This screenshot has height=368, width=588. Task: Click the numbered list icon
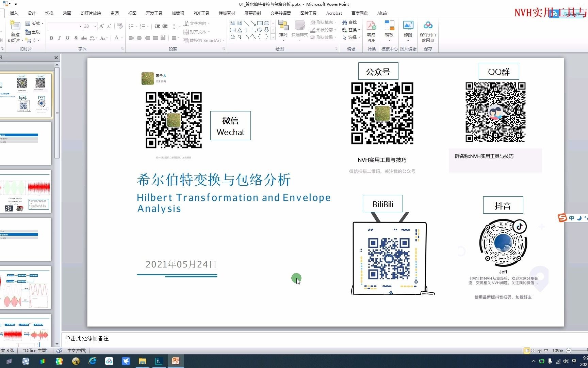click(142, 26)
